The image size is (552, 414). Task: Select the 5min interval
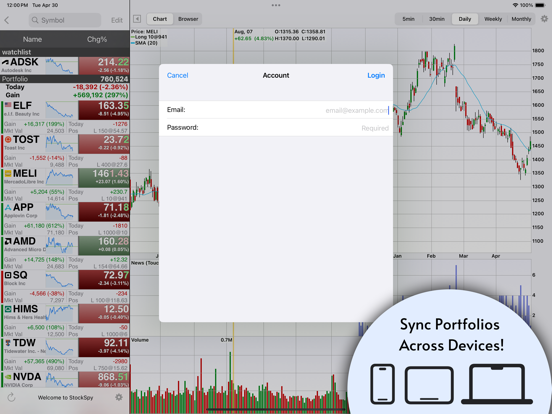[x=408, y=19]
